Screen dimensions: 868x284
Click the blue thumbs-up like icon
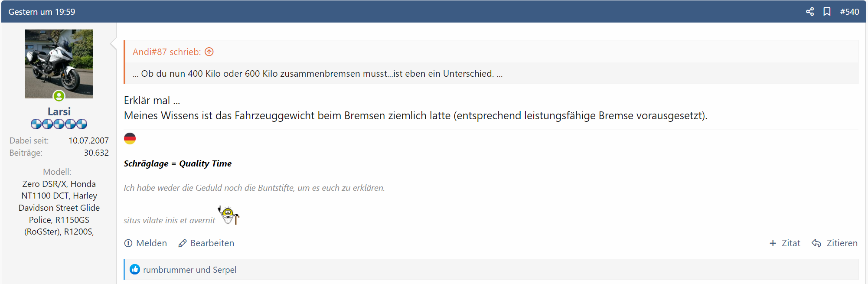(135, 270)
